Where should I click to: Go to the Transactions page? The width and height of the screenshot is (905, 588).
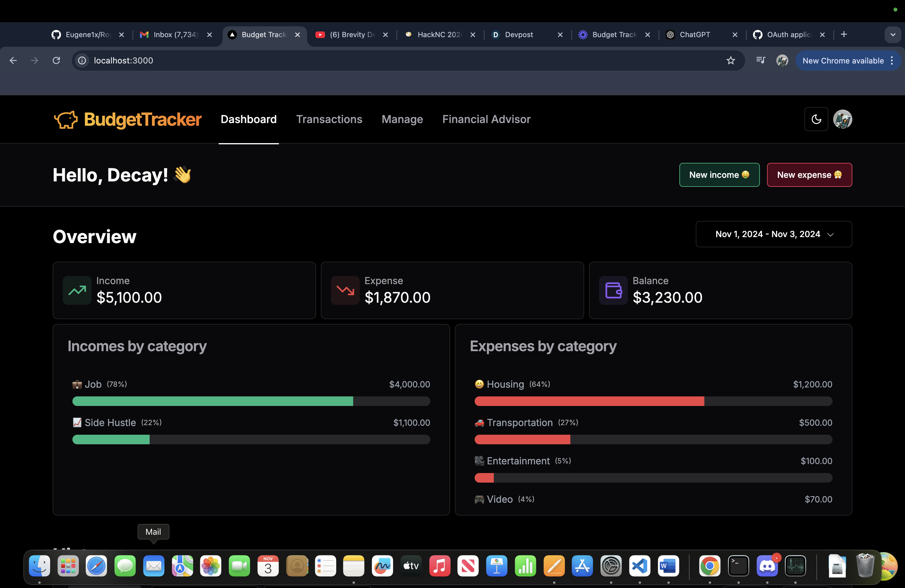[x=329, y=119]
